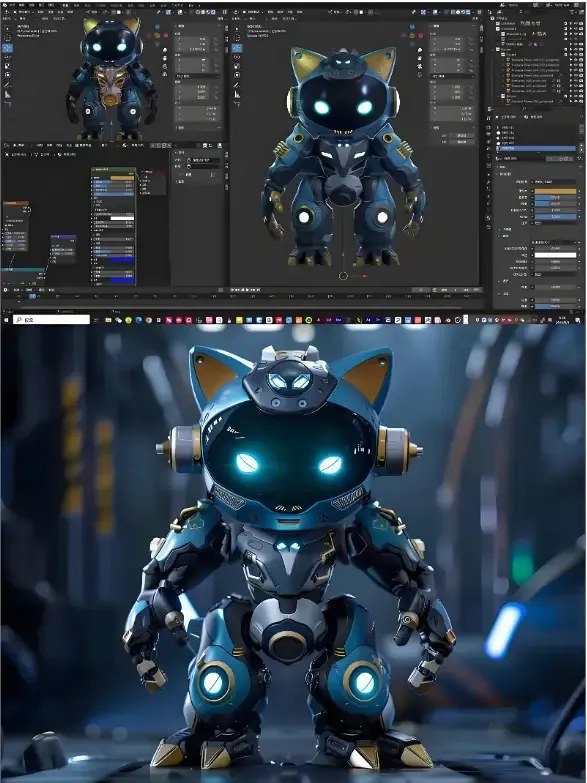587x783 pixels.
Task: Switch perspective/orthographic in right viewport
Action: (x=420, y=74)
